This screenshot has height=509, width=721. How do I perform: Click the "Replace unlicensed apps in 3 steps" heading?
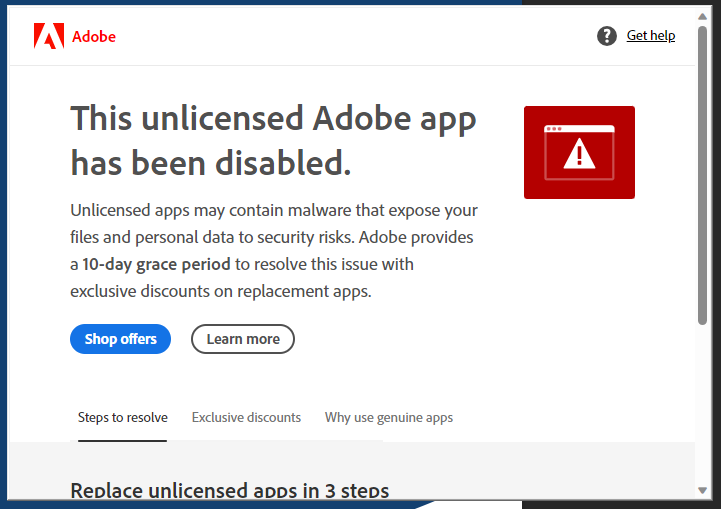[229, 490]
